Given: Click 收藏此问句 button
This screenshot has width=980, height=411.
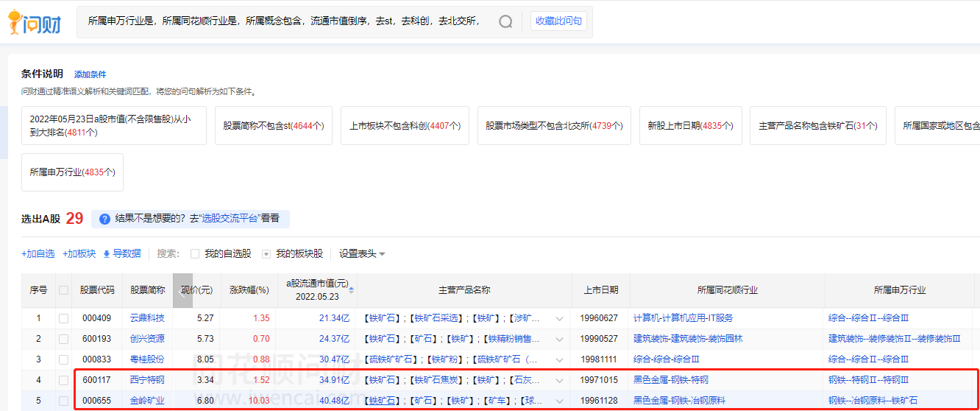Looking at the screenshot, I should [x=558, y=21].
